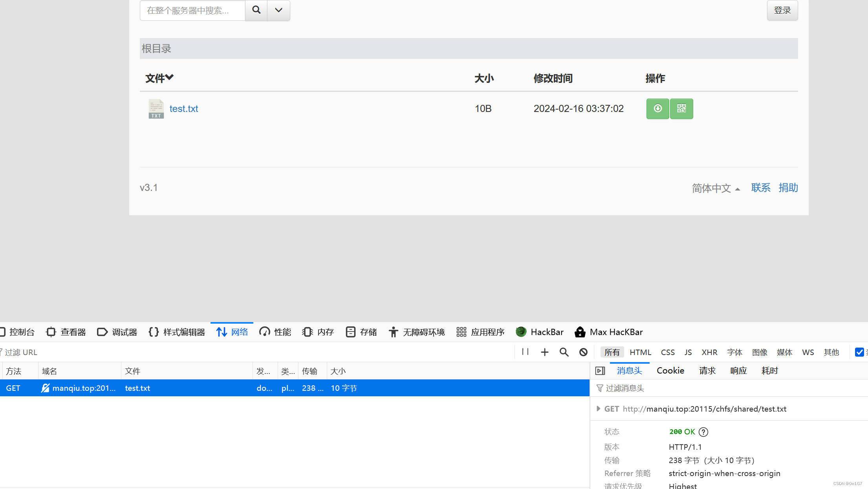Click the performance panel stopwatch icon

[265, 332]
